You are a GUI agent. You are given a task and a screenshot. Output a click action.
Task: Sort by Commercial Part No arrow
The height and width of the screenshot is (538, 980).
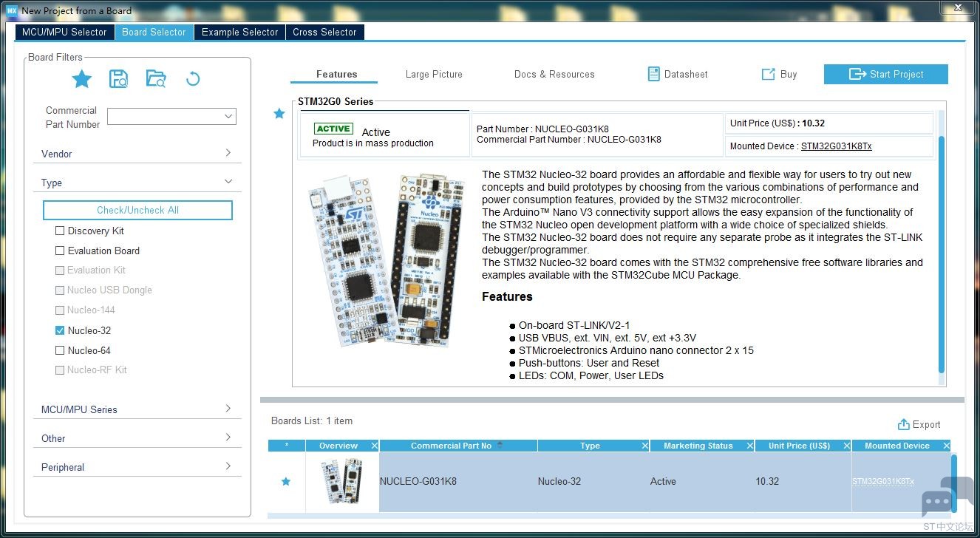(500, 445)
